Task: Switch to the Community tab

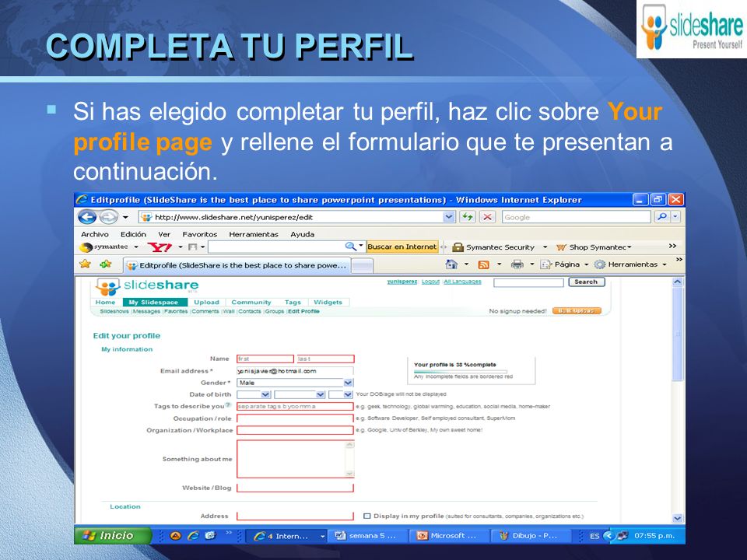Action: (x=251, y=303)
